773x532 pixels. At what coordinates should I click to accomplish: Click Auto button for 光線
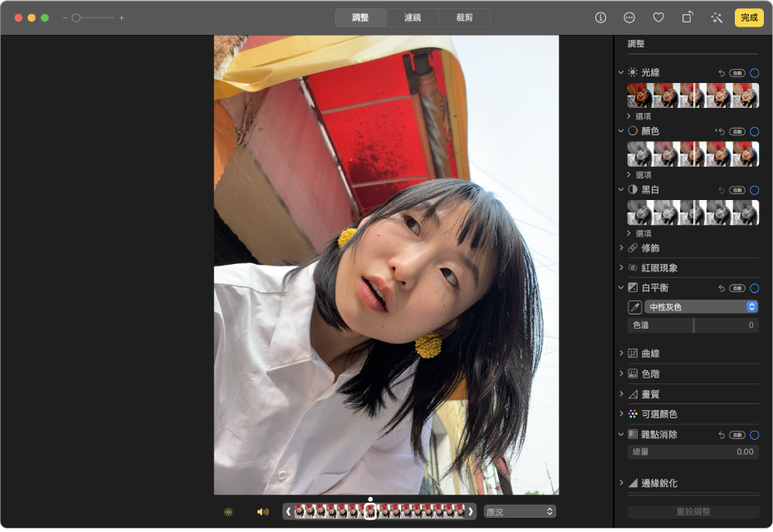point(737,73)
